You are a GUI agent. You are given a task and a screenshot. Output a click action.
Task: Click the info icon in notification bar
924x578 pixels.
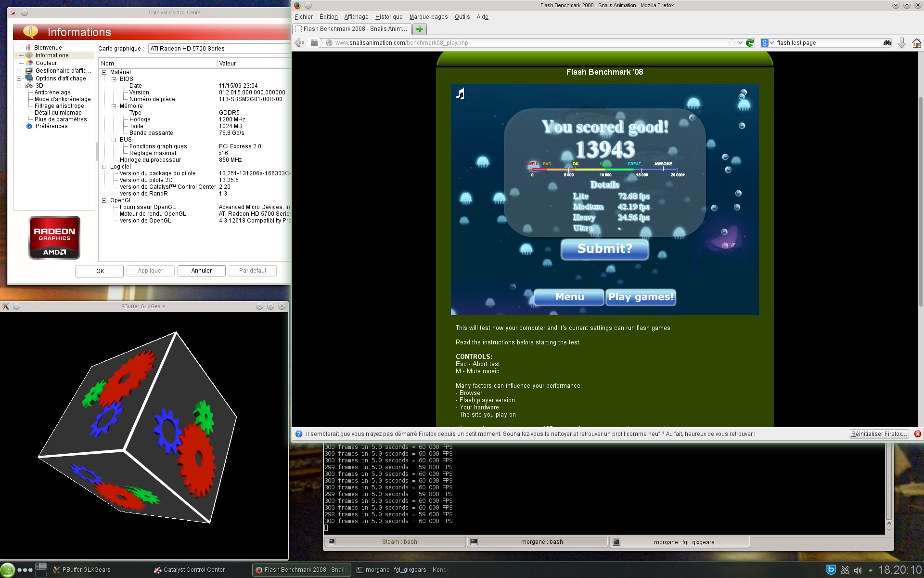tap(299, 433)
